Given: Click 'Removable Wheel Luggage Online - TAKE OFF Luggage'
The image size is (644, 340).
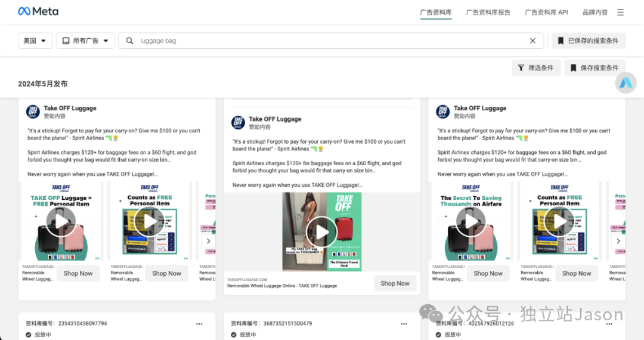Looking at the screenshot, I should click(282, 286).
